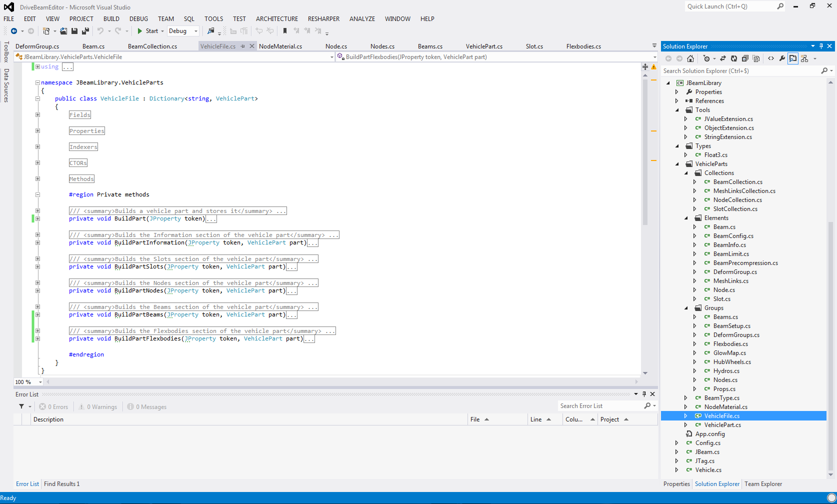This screenshot has height=504, width=837.
Task: Save the current file with the Save icon
Action: (x=74, y=31)
